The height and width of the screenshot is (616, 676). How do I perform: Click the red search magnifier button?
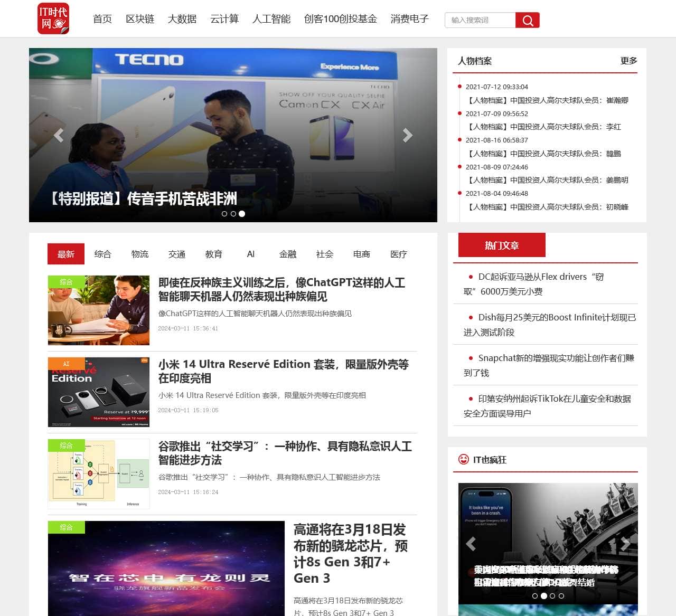point(528,20)
